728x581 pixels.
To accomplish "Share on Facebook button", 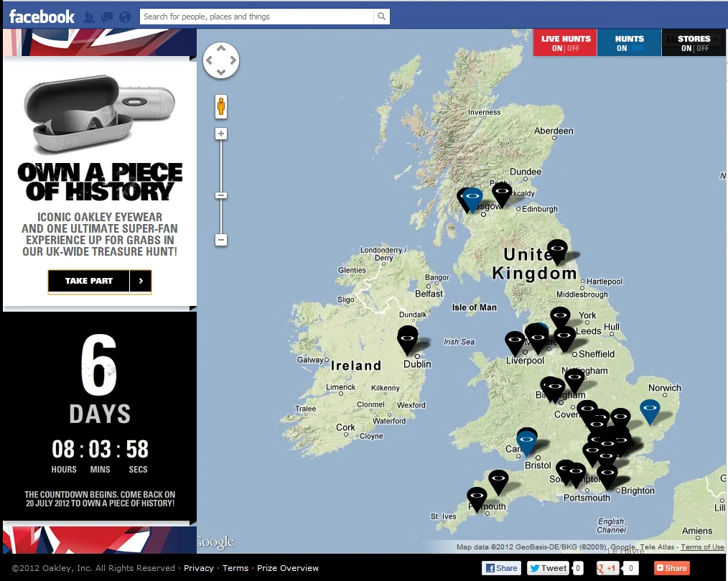I will click(x=501, y=568).
